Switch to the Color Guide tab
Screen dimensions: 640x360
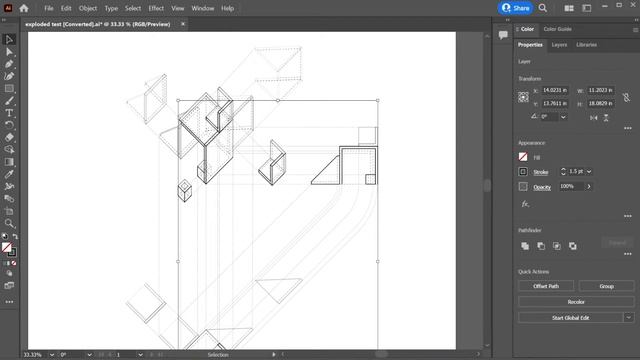pyautogui.click(x=557, y=29)
